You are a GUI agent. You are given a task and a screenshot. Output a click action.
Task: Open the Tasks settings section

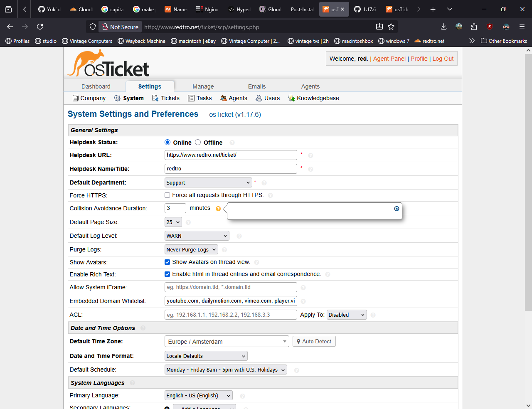point(200,98)
